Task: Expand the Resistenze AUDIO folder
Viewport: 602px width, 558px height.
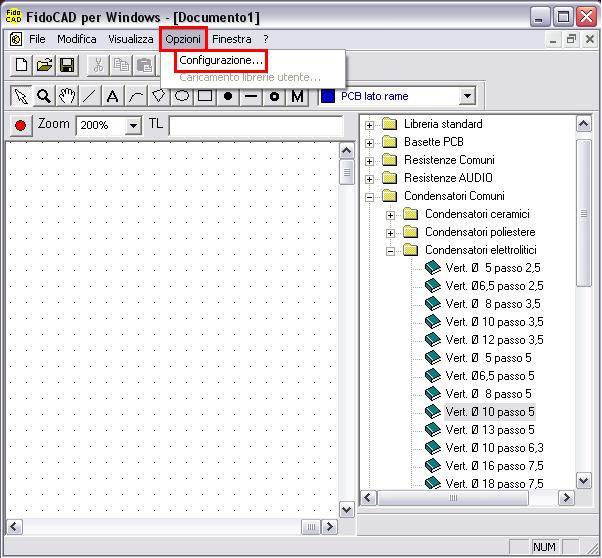Action: [369, 179]
